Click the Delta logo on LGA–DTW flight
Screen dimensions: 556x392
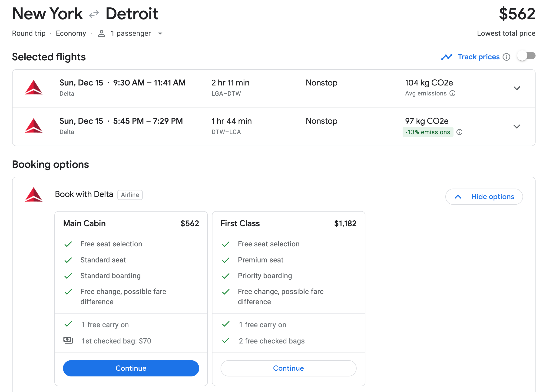click(34, 88)
